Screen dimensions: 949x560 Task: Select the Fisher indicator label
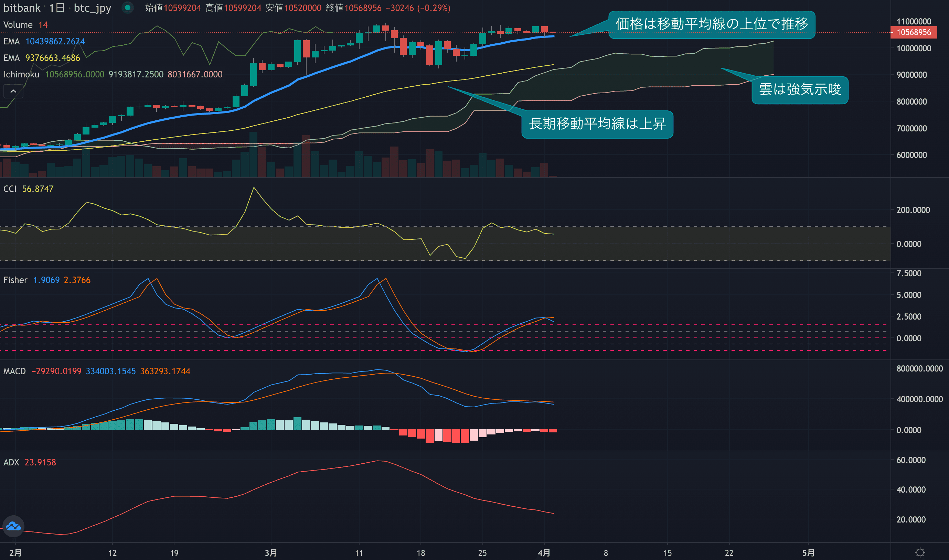click(15, 280)
